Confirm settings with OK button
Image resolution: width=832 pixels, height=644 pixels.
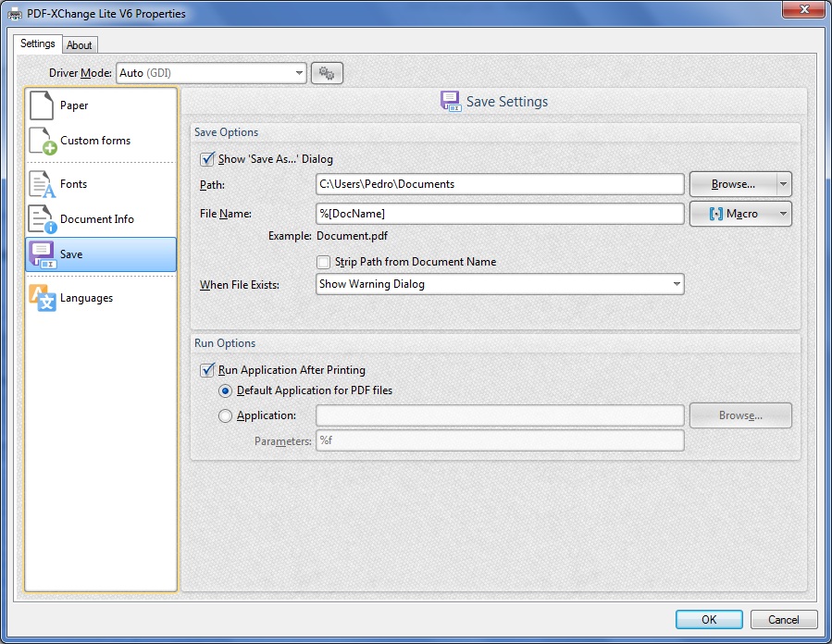point(709,619)
